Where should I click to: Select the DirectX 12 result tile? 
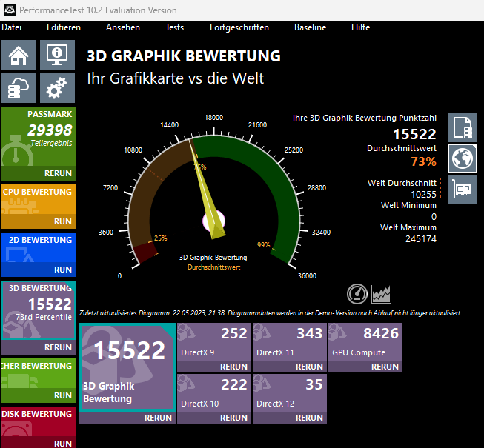pyautogui.click(x=290, y=393)
